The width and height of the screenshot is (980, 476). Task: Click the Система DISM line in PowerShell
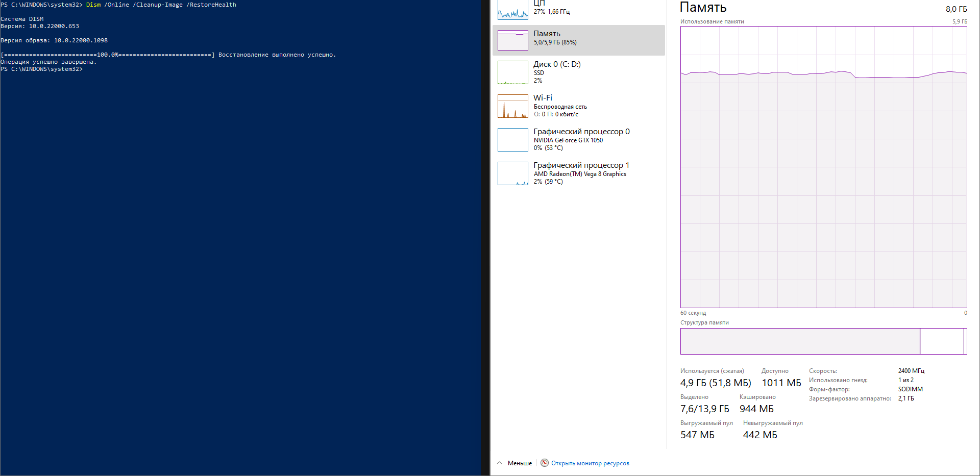tap(22, 19)
